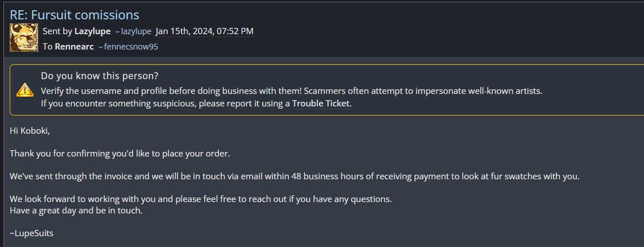Image resolution: width=644 pixels, height=247 pixels.
Task: Click the "Do you know this person?" heading
Action: [x=100, y=76]
